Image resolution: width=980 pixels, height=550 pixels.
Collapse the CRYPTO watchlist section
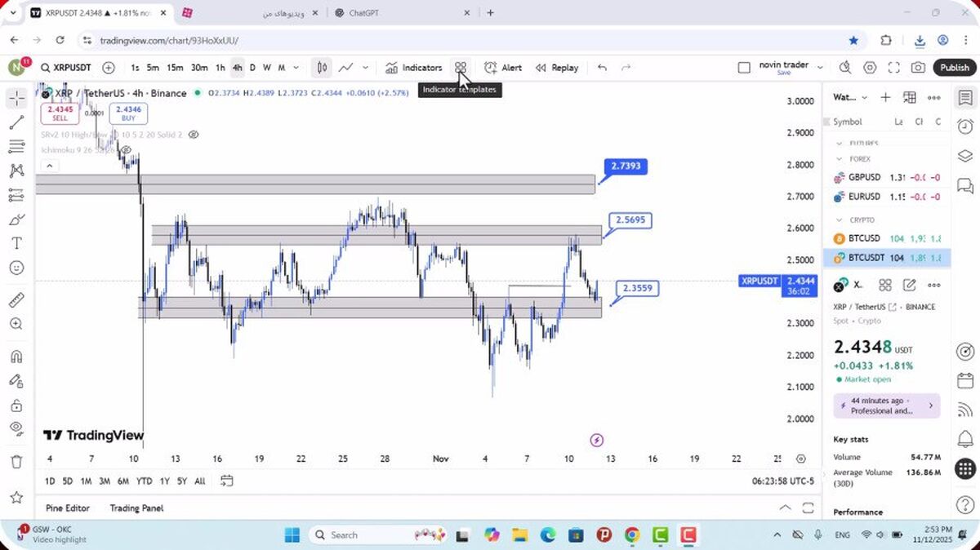tap(839, 220)
